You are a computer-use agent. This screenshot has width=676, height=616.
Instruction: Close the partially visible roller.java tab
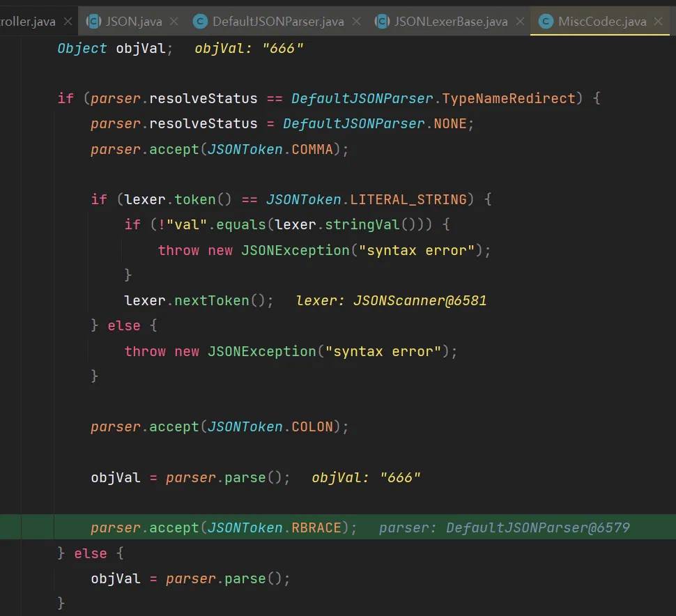pos(68,22)
